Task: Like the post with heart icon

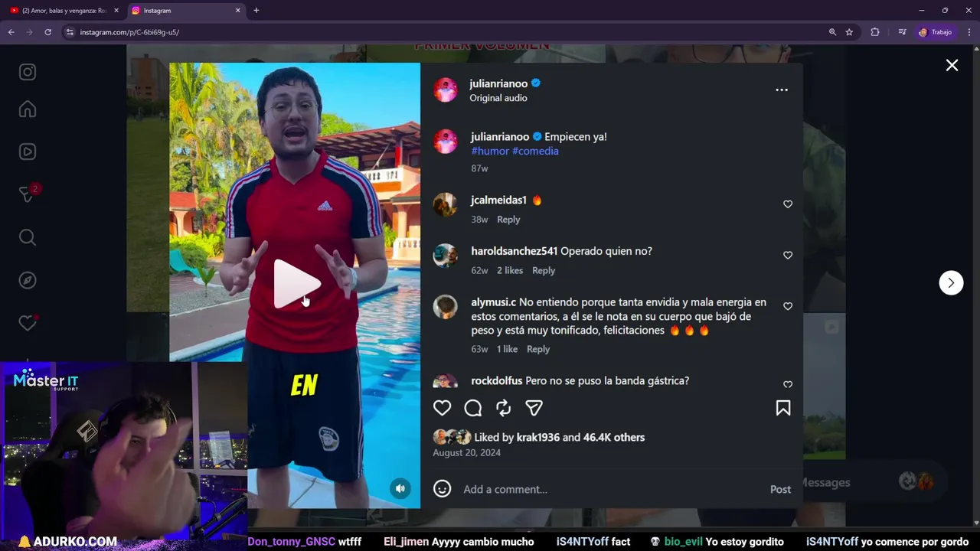Action: pyautogui.click(x=443, y=408)
